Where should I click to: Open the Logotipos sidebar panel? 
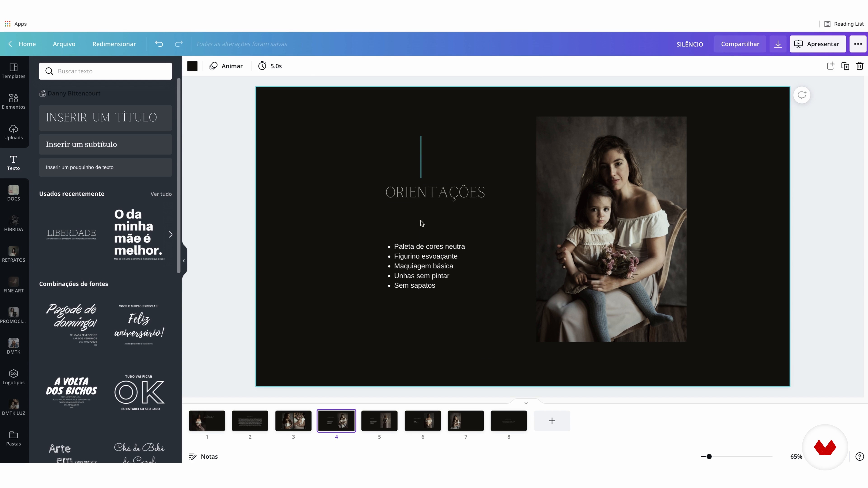tap(14, 377)
